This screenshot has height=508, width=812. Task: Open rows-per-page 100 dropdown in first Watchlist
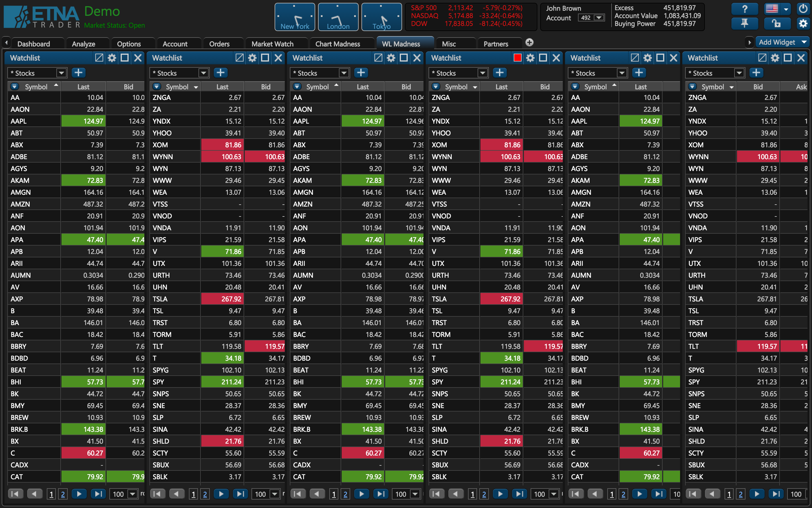click(x=124, y=494)
